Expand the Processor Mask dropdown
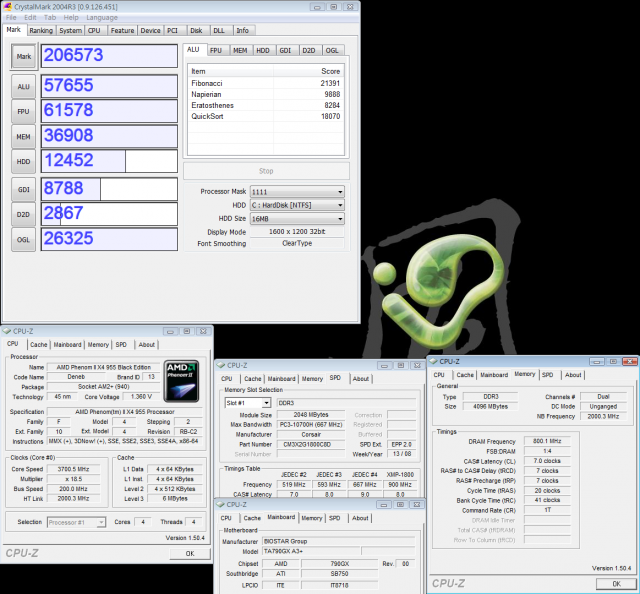This screenshot has width=640, height=594. coord(340,192)
